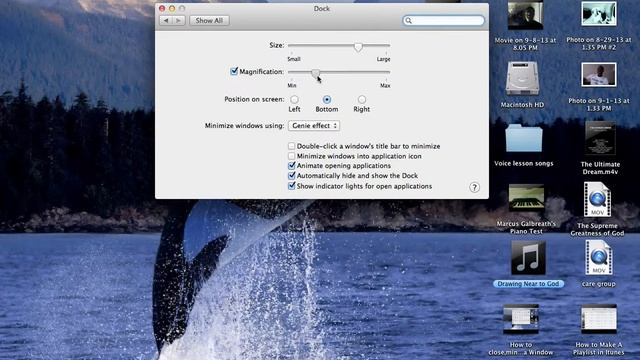
Task: Select the care group MOV file icon
Action: 598,258
